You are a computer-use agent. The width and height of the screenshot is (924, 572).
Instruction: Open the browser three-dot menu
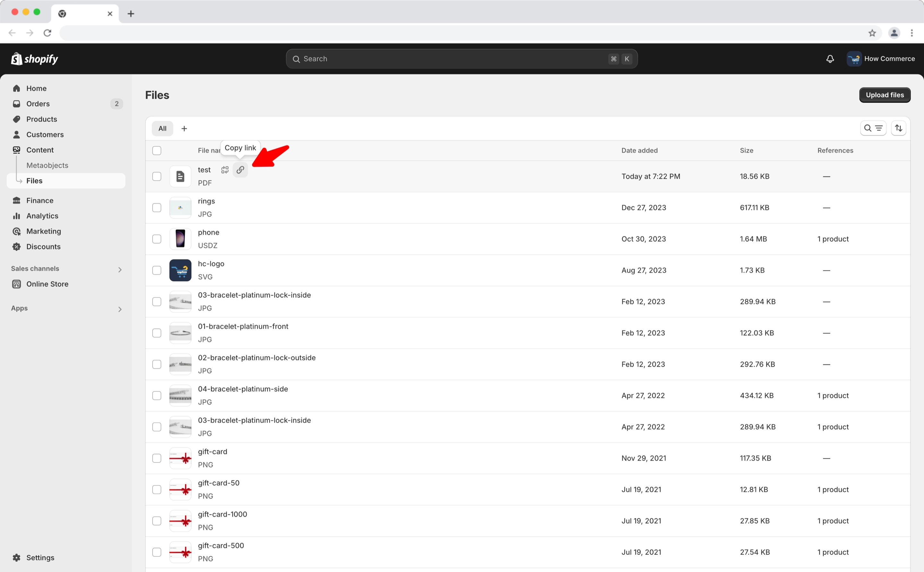(912, 33)
